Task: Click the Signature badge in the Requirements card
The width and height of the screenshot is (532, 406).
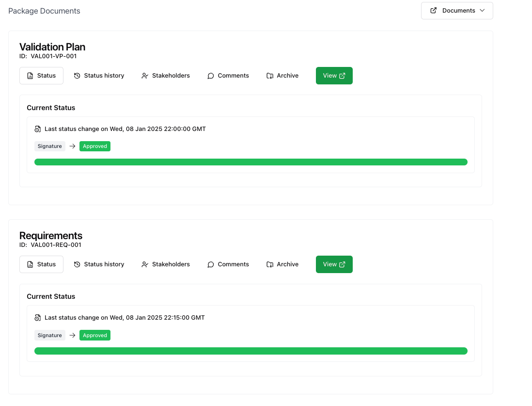Action: [49, 335]
